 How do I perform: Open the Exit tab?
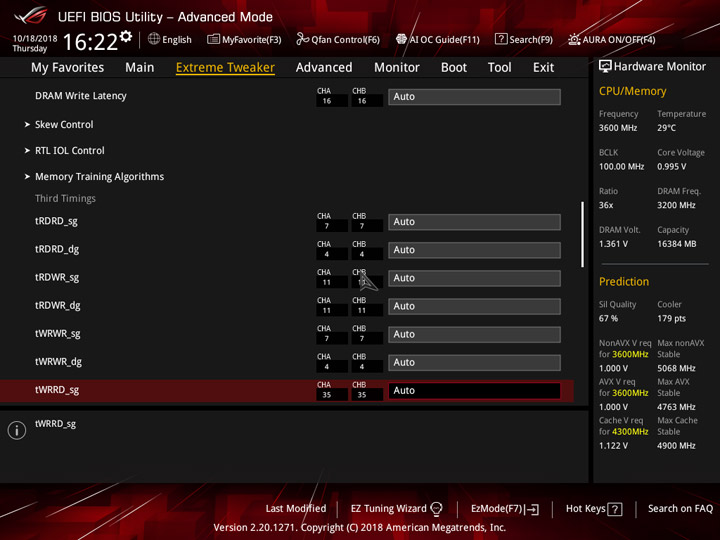point(543,68)
